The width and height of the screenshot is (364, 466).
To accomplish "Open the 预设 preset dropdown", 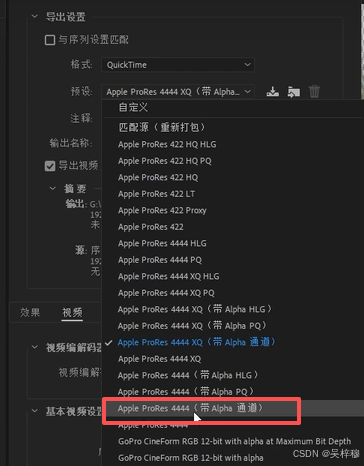I will click(178, 92).
